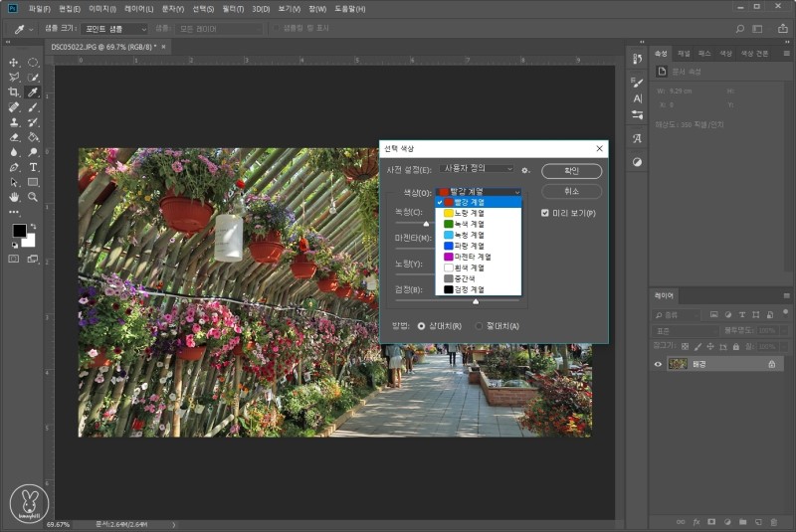Open the 사전 설정 preset dropdown
Viewport: 796px width, 532px height.
[x=477, y=170]
